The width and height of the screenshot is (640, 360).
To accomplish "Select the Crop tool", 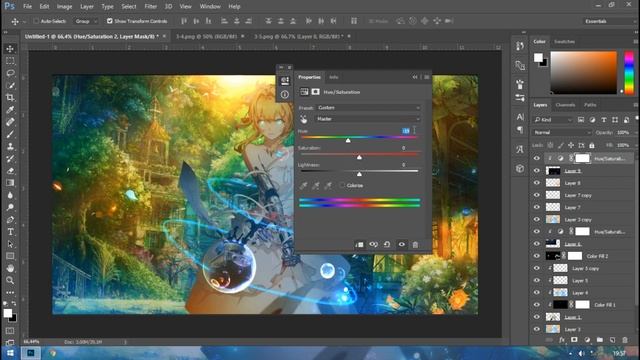I will (x=10, y=98).
